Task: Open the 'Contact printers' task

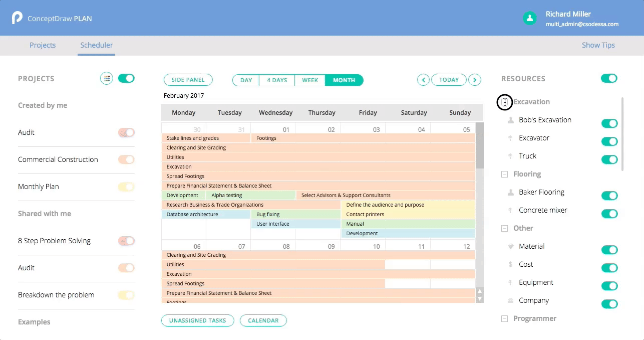Action: point(408,214)
